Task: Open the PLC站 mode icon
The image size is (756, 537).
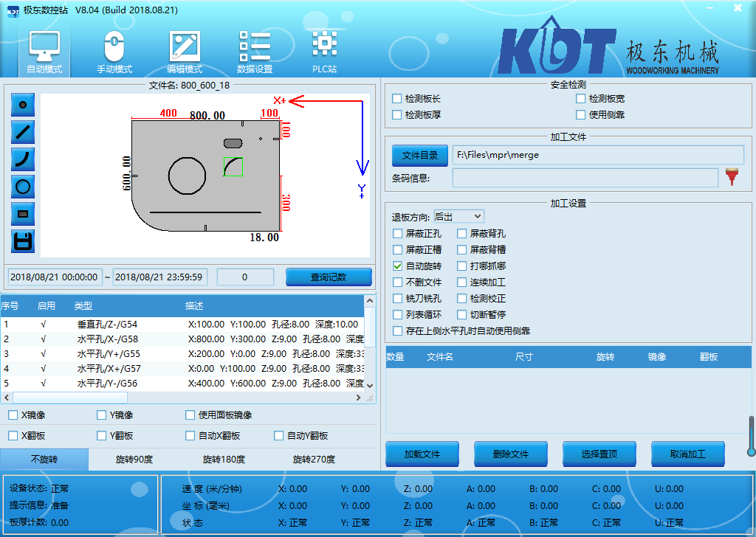Action: 324,52
